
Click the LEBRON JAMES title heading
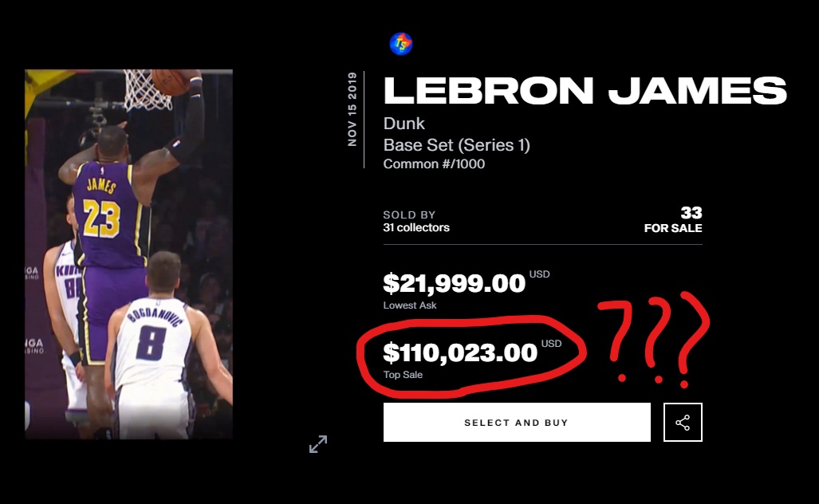585,91
